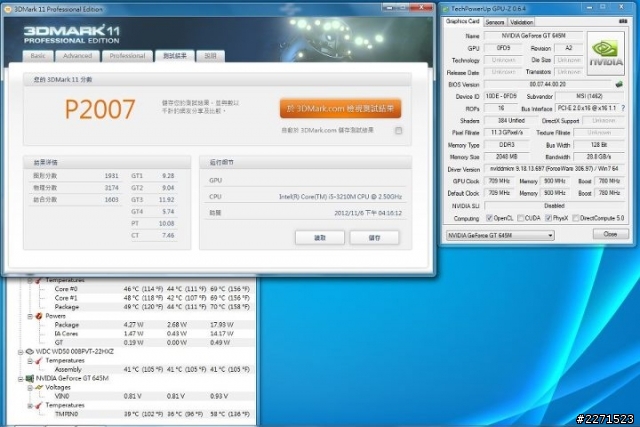The image size is (640, 427).
Task: Click the Voltages waveform icon
Action: [39, 387]
